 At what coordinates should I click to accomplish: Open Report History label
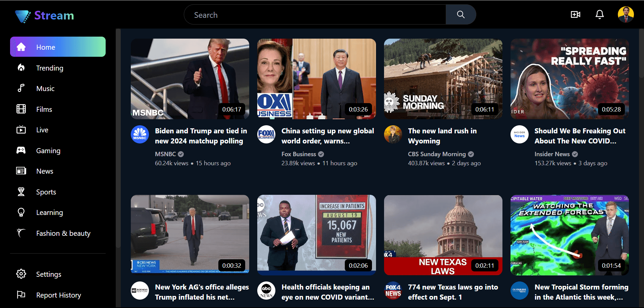[x=59, y=295]
